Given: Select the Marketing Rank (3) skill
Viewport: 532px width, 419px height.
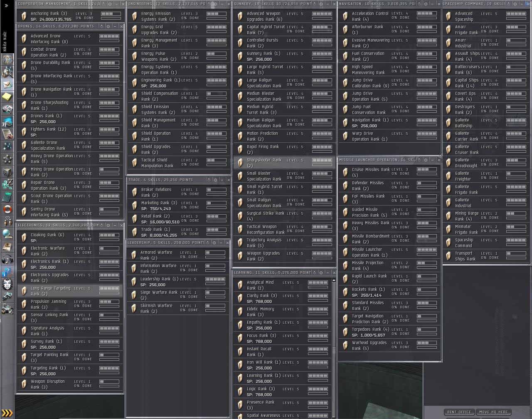Looking at the screenshot, I should 178,206.
